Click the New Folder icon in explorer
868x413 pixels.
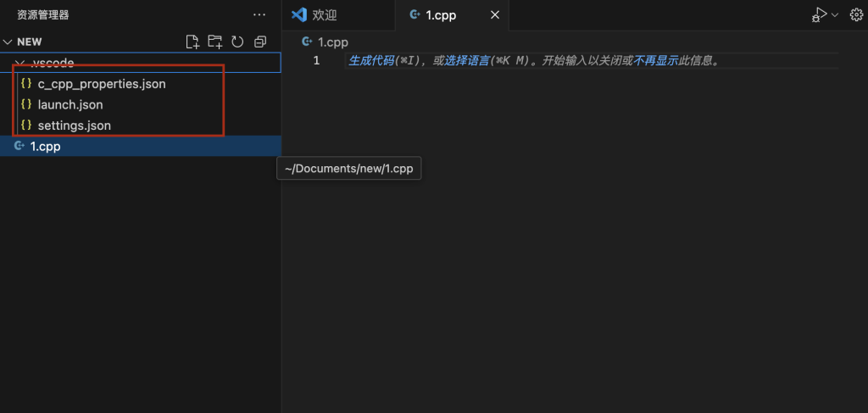tap(215, 42)
